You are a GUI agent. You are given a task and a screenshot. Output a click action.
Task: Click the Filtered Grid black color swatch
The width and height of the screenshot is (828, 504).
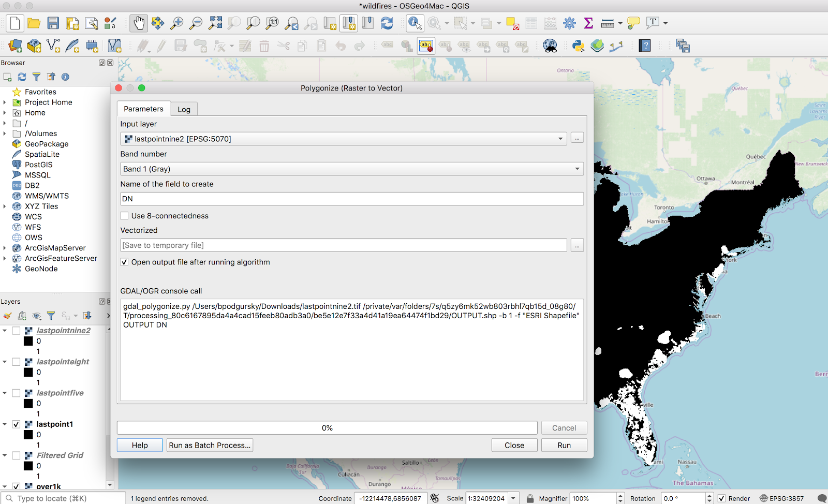click(x=28, y=466)
